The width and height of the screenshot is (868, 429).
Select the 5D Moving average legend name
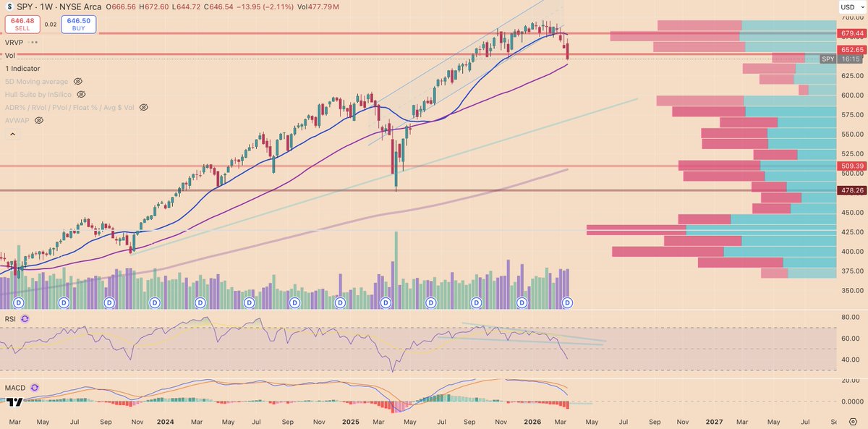point(37,82)
